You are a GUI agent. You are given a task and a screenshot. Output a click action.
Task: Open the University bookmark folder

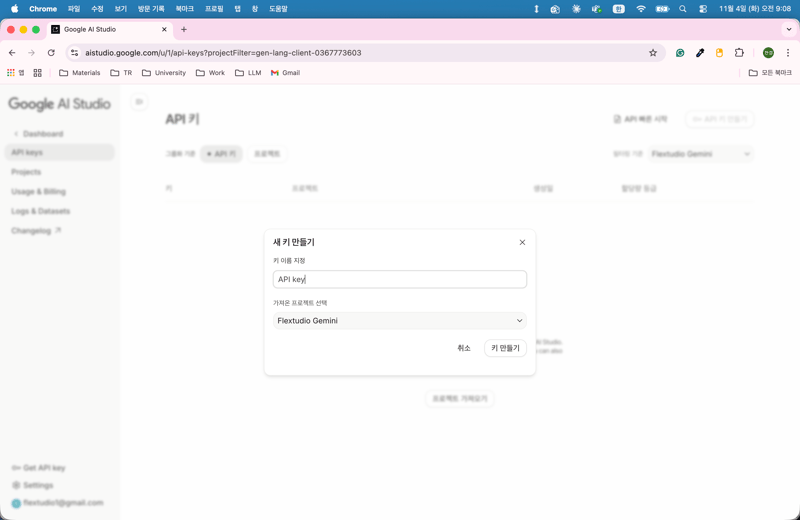coord(164,73)
